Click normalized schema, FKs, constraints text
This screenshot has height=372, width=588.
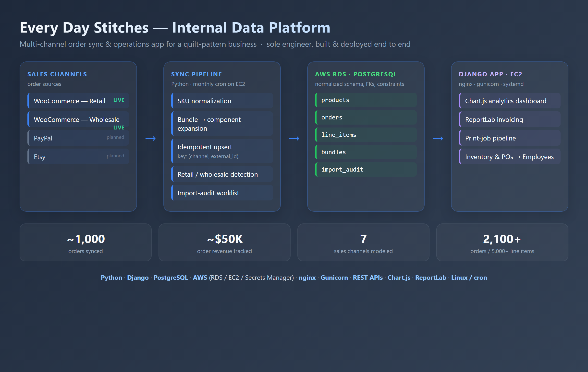(x=359, y=84)
